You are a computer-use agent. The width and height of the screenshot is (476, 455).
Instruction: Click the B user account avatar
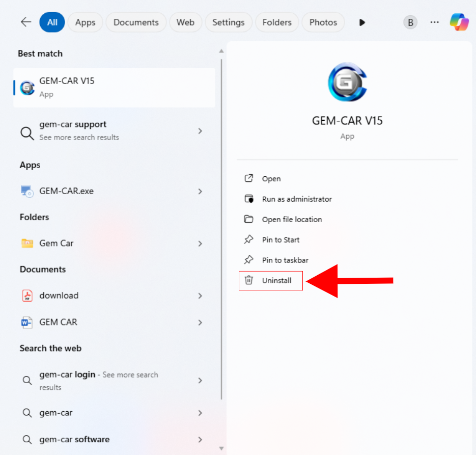click(410, 22)
